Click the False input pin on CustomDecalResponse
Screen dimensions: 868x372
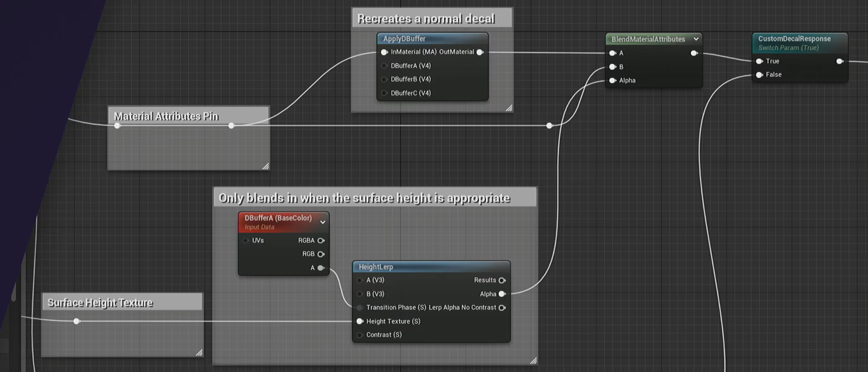coord(759,75)
